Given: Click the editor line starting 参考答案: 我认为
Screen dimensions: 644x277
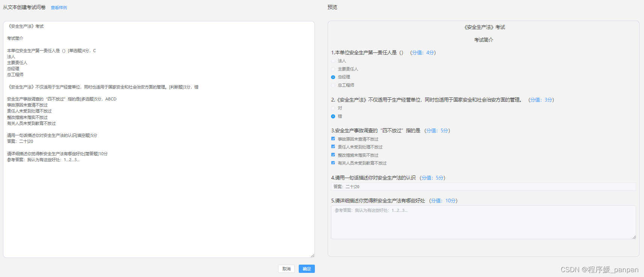Looking at the screenshot, I should click(x=43, y=160).
